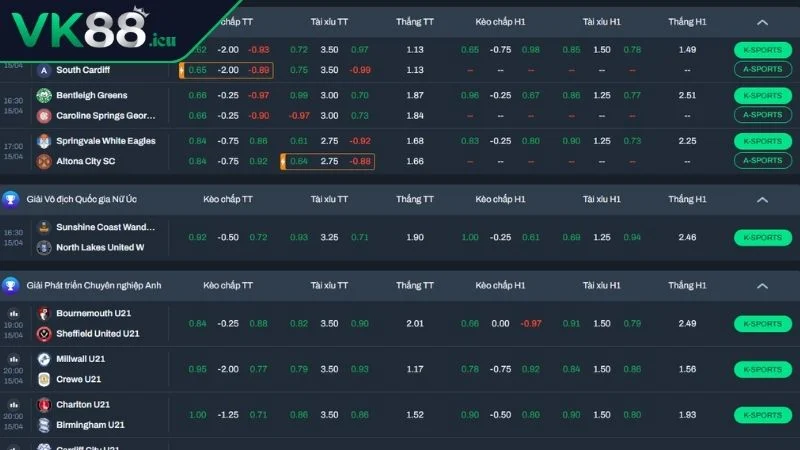Viewport: 800px width, 450px height.
Task: Click Altona City SC crest
Action: click(x=44, y=161)
